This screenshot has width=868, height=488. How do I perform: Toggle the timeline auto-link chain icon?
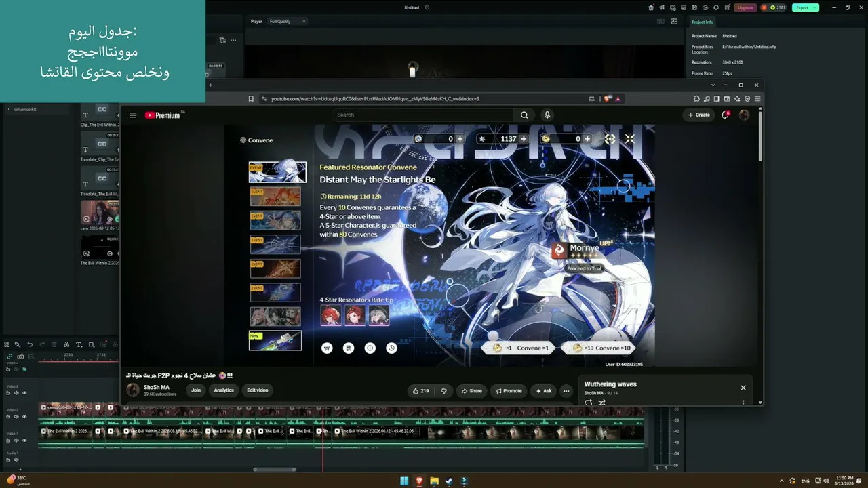(9, 357)
